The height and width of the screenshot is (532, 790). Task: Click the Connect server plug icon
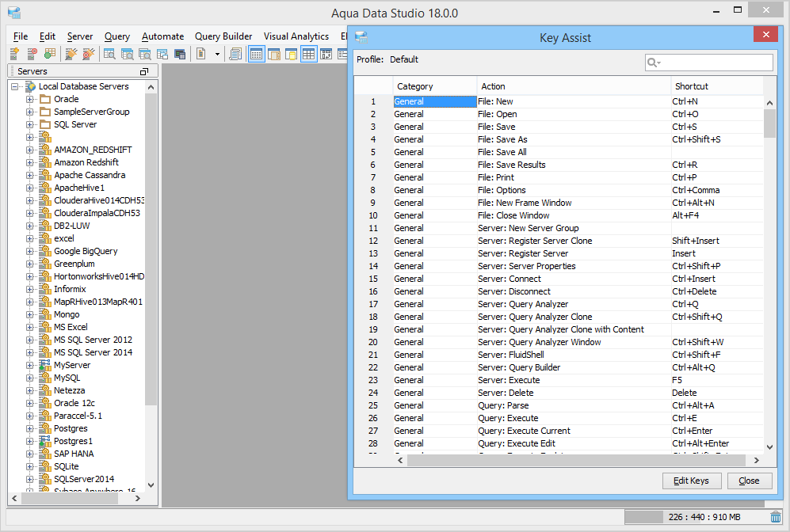[71, 54]
